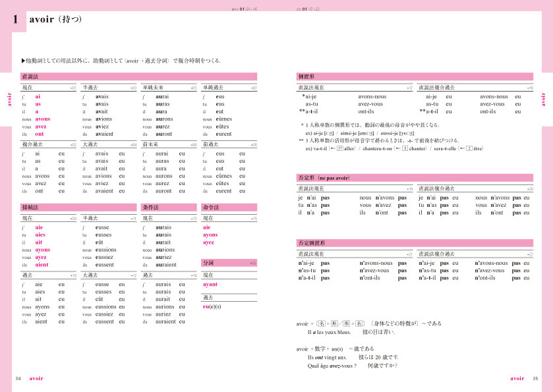The width and height of the screenshot is (553, 392).
Task: Click the page number 34
Action: 18,378
